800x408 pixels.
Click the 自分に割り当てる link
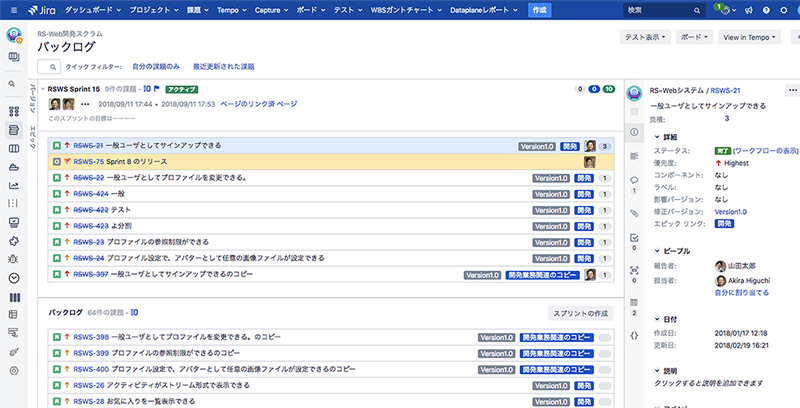(742, 293)
